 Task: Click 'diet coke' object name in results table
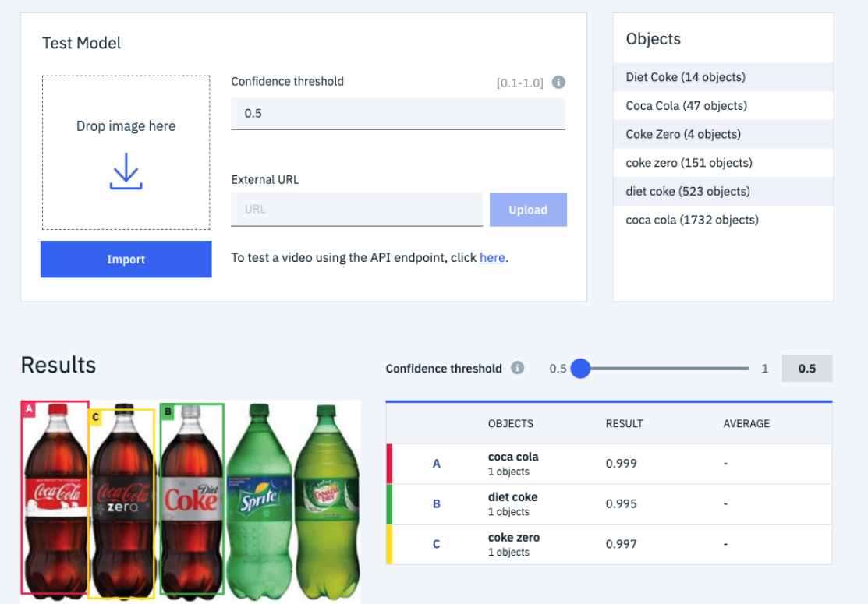click(512, 497)
